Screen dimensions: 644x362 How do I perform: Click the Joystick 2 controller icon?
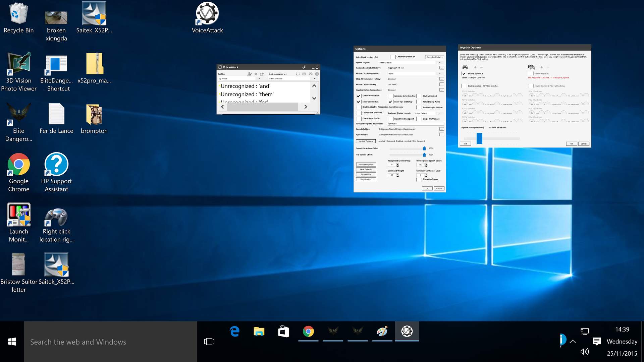point(531,67)
